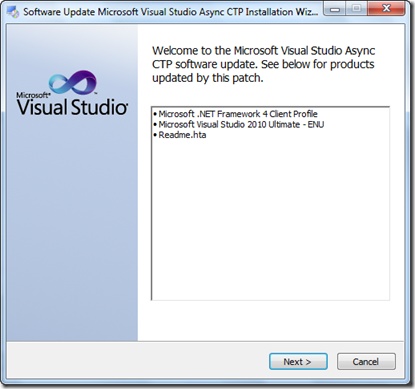Select the Readme.hta list entry
415x389 pixels.
[182, 135]
